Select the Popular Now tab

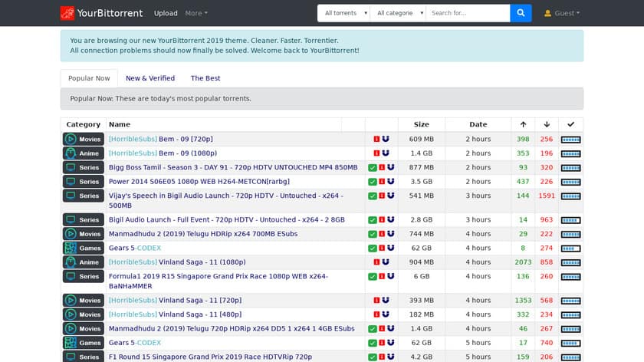[89, 78]
